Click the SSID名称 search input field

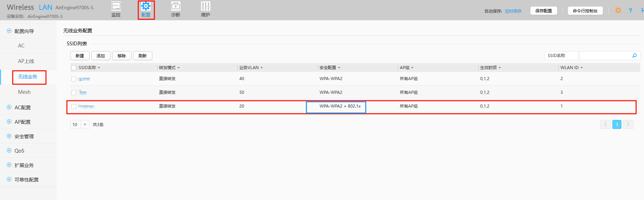tap(605, 56)
